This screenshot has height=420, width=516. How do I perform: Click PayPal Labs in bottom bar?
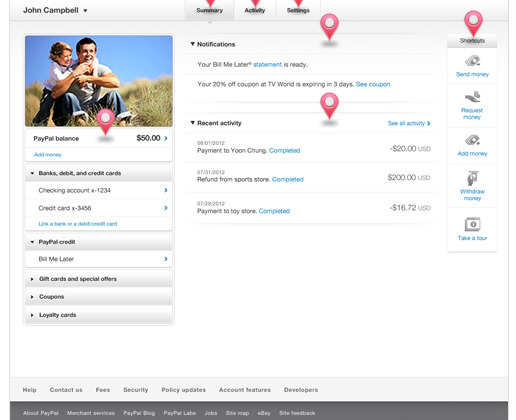coord(179,413)
